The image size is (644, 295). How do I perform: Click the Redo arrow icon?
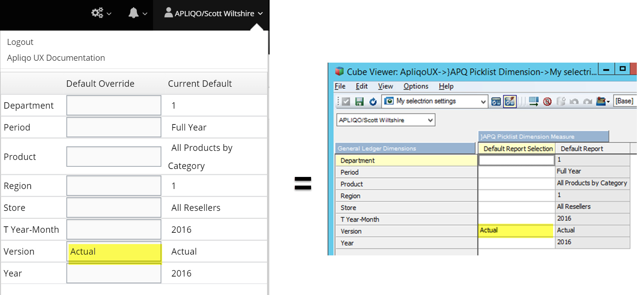tap(587, 101)
